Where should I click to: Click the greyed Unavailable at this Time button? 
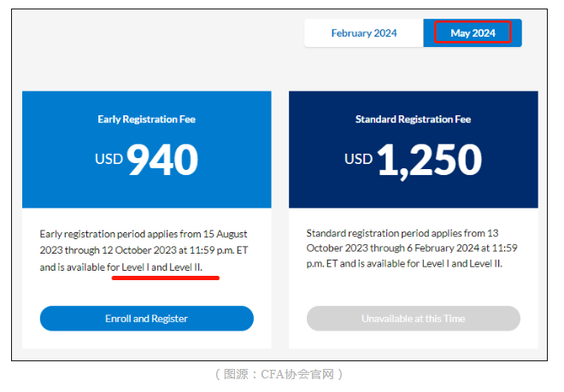click(413, 319)
